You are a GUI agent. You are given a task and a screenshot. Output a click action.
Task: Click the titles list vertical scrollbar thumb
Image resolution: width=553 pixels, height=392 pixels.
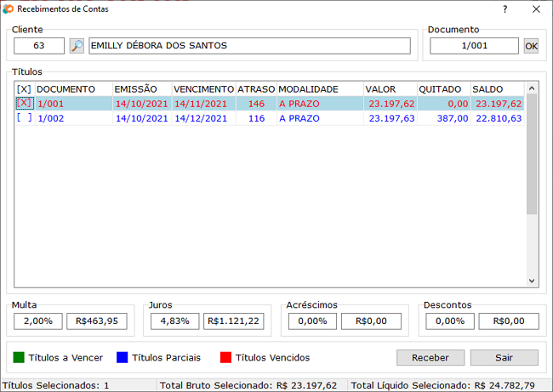[x=532, y=154]
